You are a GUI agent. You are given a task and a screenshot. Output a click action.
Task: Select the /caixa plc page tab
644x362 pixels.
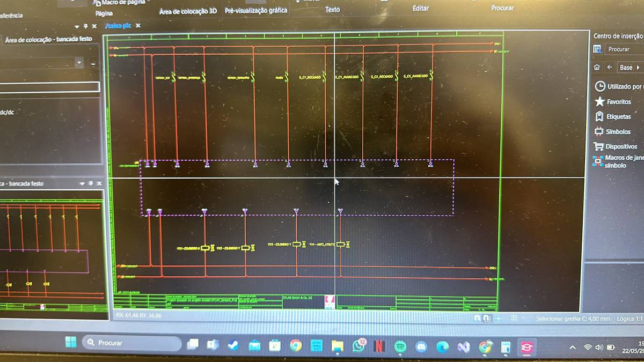point(118,26)
